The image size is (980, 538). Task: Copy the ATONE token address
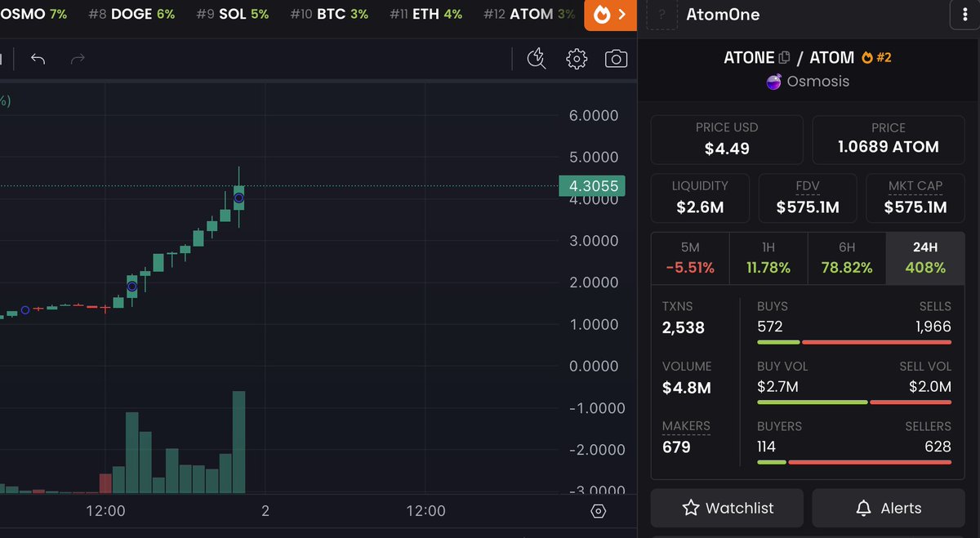click(785, 57)
